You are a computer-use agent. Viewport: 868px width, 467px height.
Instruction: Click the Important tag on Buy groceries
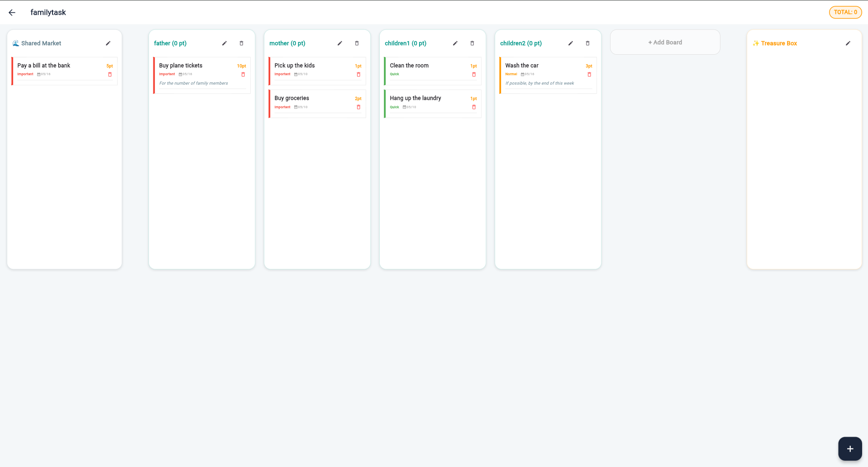pyautogui.click(x=282, y=107)
